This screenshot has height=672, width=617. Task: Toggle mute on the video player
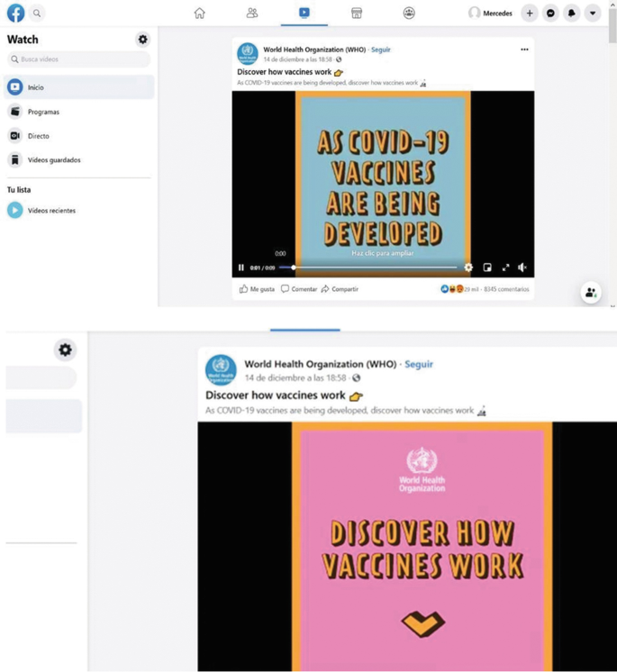pyautogui.click(x=522, y=268)
